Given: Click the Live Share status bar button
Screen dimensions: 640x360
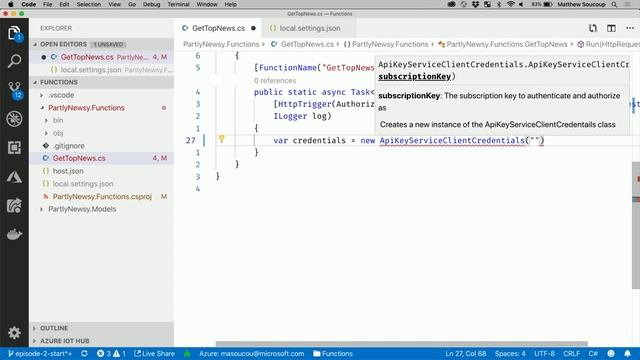Looking at the screenshot, I should [x=154, y=353].
